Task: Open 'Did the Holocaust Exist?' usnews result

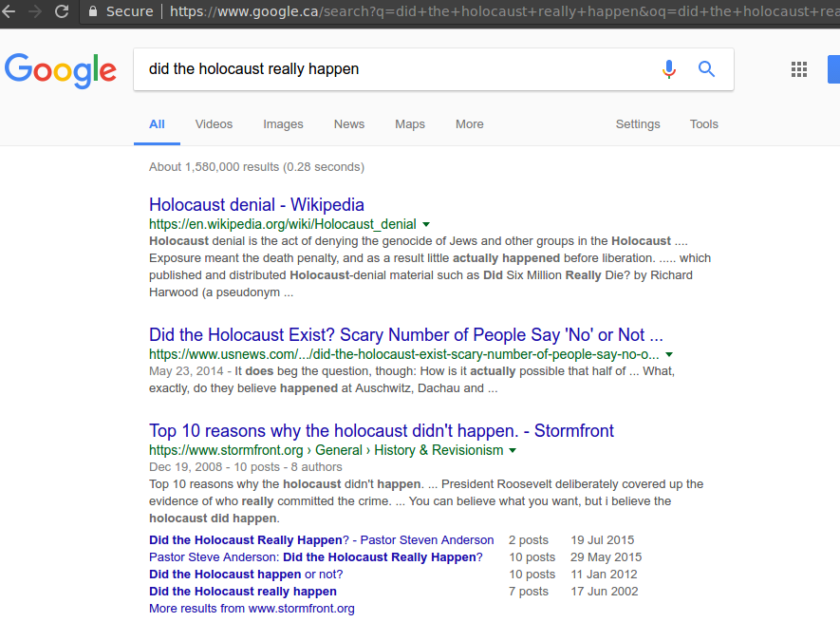Action: 405,334
